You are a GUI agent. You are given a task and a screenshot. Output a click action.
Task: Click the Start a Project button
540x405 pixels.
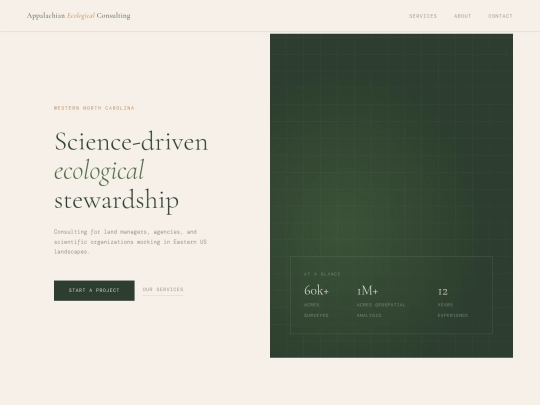tap(94, 290)
